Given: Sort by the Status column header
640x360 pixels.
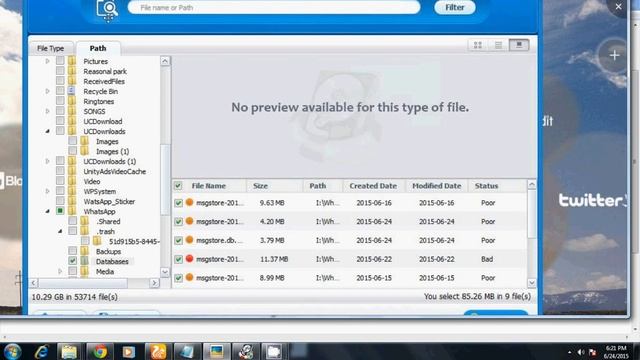Looking at the screenshot, I should [486, 186].
